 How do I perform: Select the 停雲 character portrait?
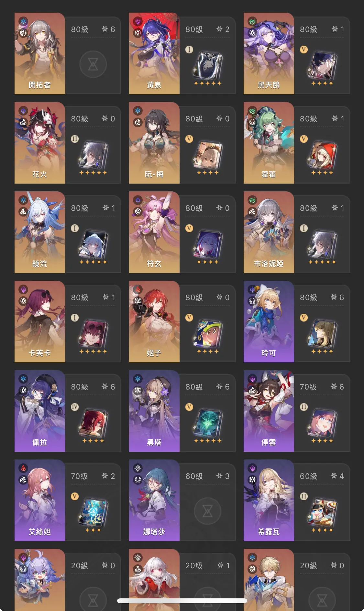269,411
